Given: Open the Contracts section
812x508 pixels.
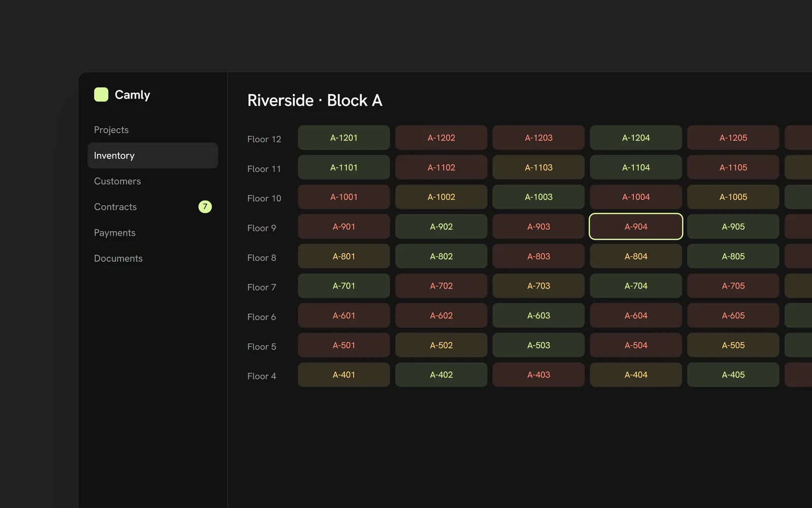Looking at the screenshot, I should coord(153,207).
